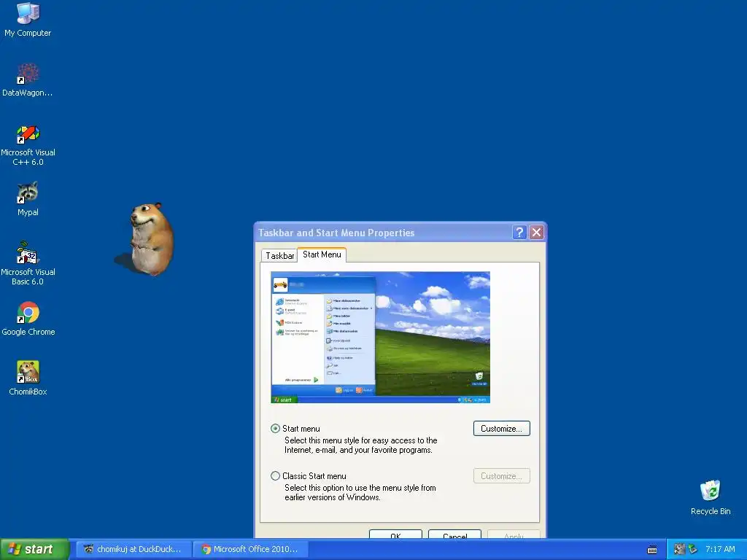The height and width of the screenshot is (560, 747).
Task: Click the keyboard icon in the taskbar
Action: 652,550
